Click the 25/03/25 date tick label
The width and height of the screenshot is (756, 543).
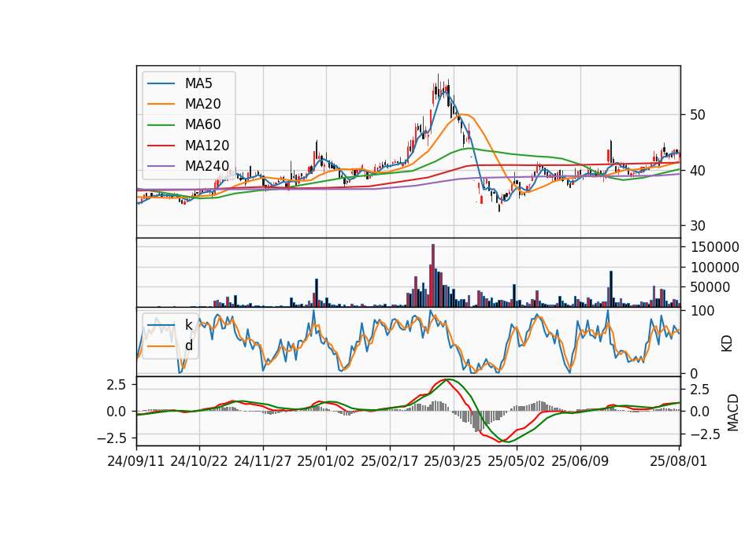click(453, 461)
